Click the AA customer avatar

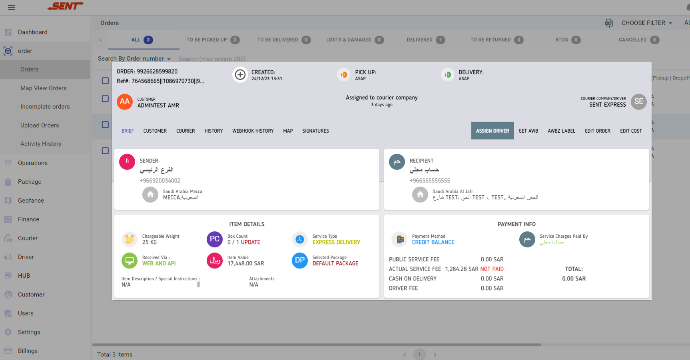point(125,102)
